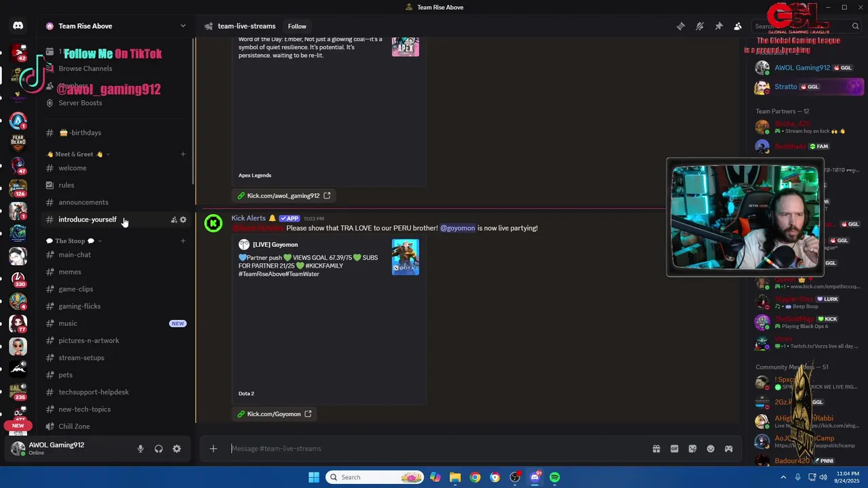Viewport: 868px width, 488px height.
Task: Open Discord direct messages home icon
Action: tap(18, 26)
